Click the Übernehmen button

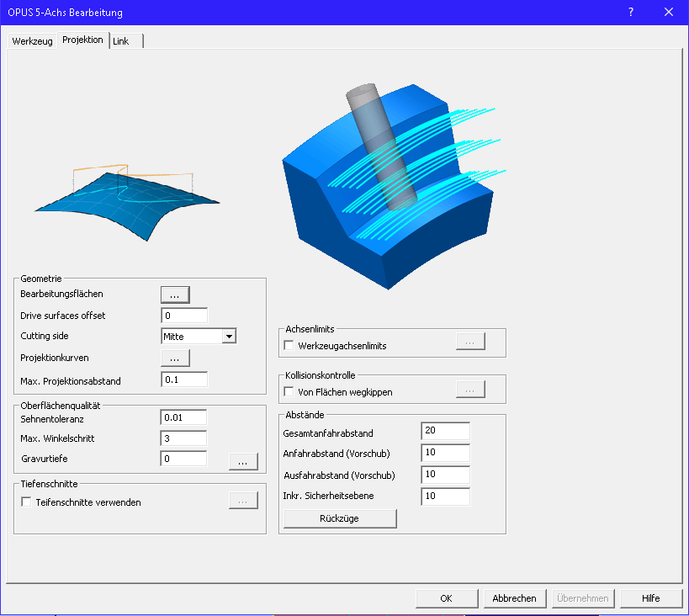(583, 598)
